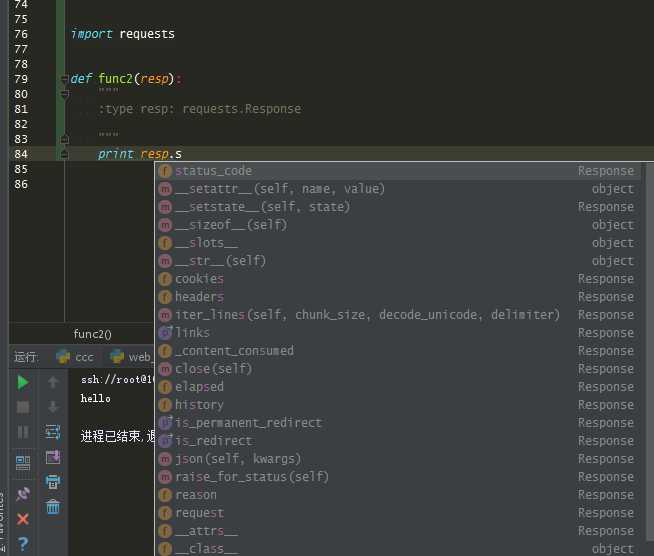The image size is (654, 556).
Task: Switch to the web_ run tab
Action: tap(130, 357)
